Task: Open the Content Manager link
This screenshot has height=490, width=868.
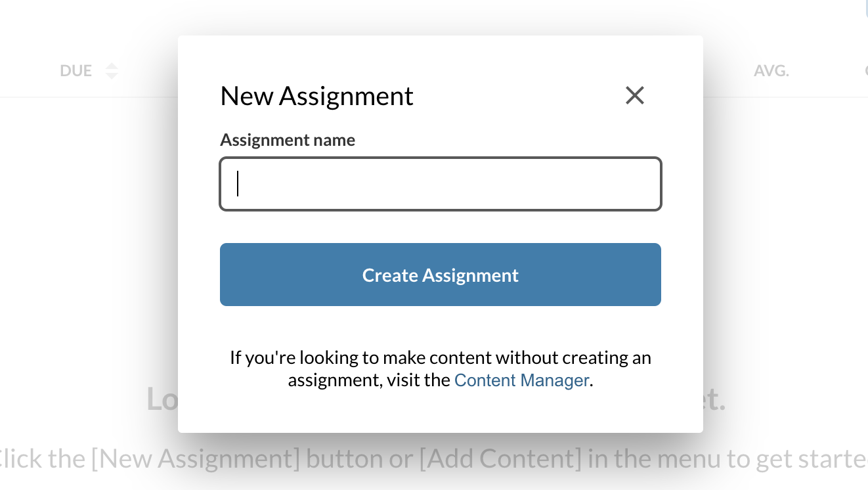Action: tap(521, 380)
